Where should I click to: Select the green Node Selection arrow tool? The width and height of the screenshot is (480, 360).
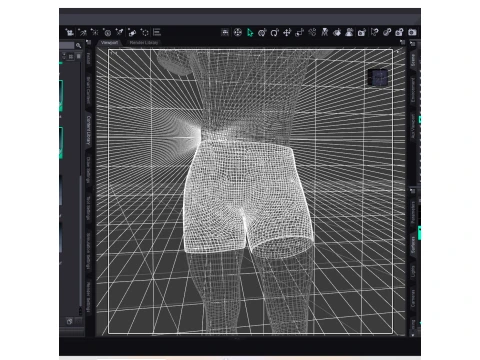click(250, 32)
